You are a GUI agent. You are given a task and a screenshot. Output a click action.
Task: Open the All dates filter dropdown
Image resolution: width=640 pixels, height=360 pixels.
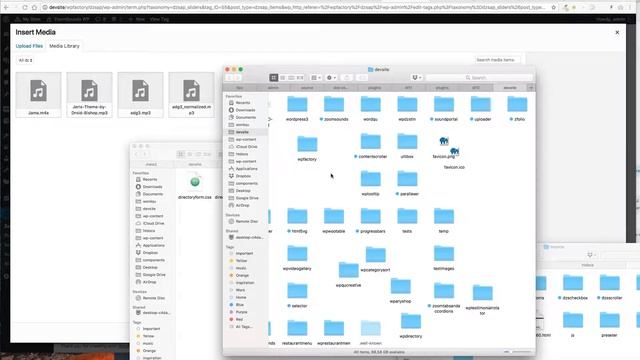[x=26, y=60]
